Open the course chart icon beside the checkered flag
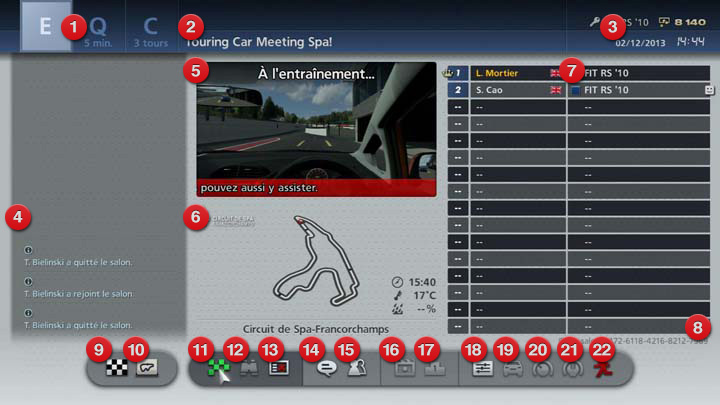The image size is (720, 405). (147, 368)
